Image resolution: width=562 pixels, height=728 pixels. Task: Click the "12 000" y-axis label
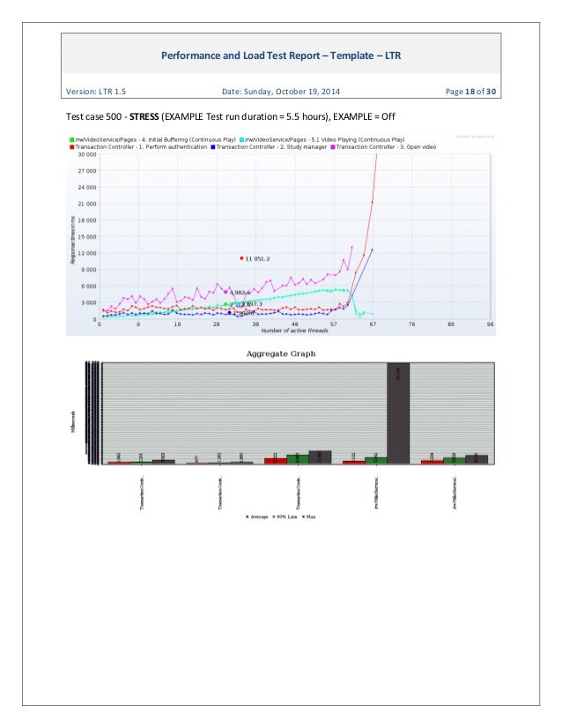pyautogui.click(x=87, y=254)
